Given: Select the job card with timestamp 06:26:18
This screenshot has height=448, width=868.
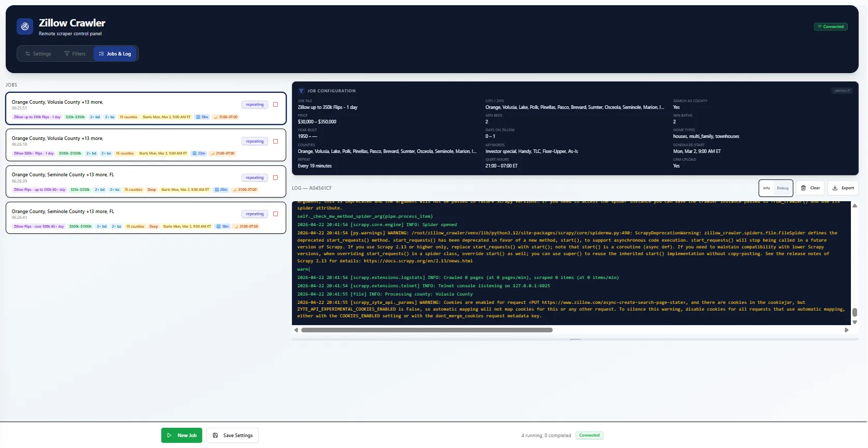Looking at the screenshot, I should tap(146, 145).
